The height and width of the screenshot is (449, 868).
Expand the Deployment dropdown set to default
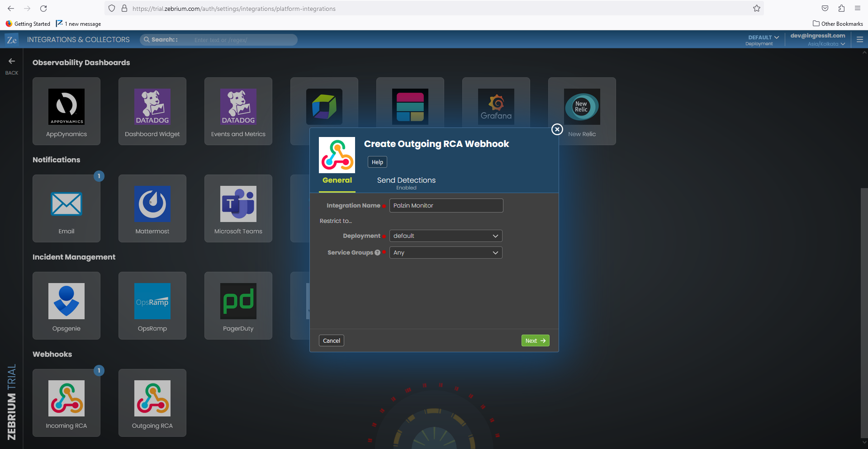click(446, 236)
